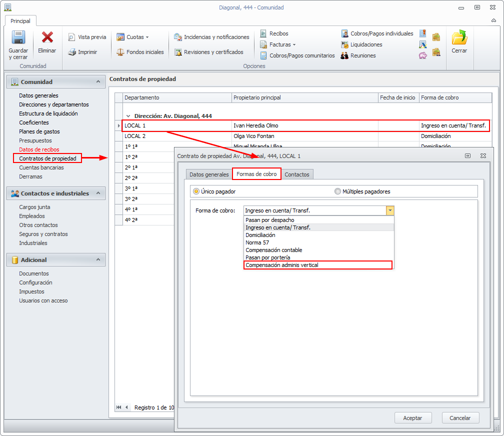Open Impuestos in sidebar
504x436 pixels.
31,291
